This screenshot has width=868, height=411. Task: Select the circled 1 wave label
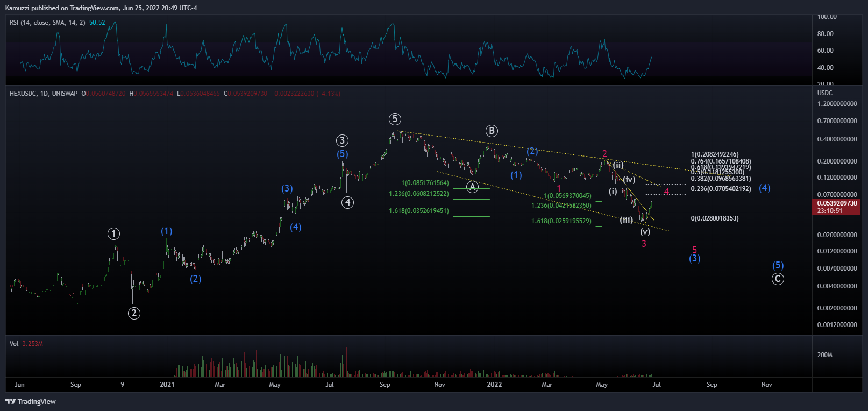[x=113, y=233]
